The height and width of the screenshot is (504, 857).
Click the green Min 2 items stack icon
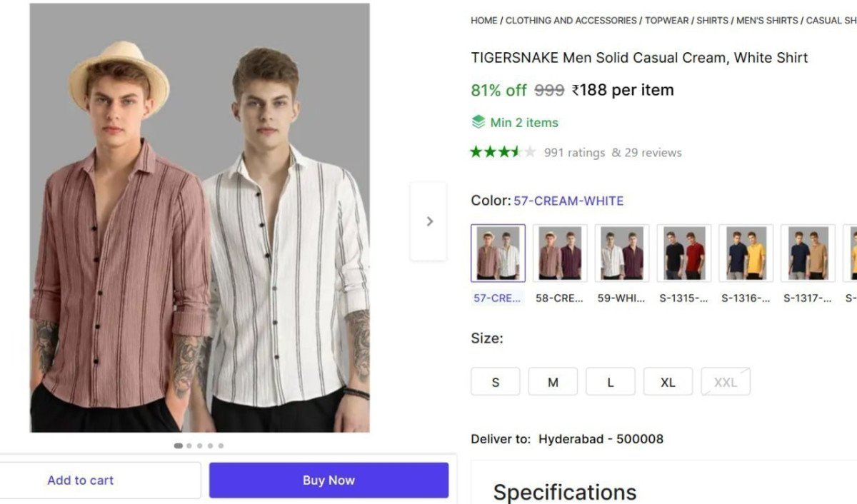coord(477,121)
